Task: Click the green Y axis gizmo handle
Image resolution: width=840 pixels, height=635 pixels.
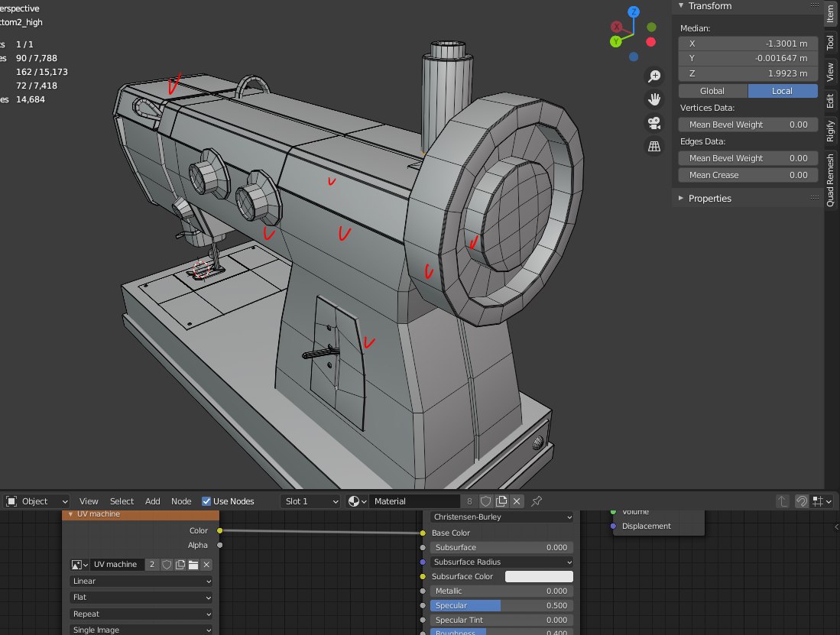Action: pos(616,41)
